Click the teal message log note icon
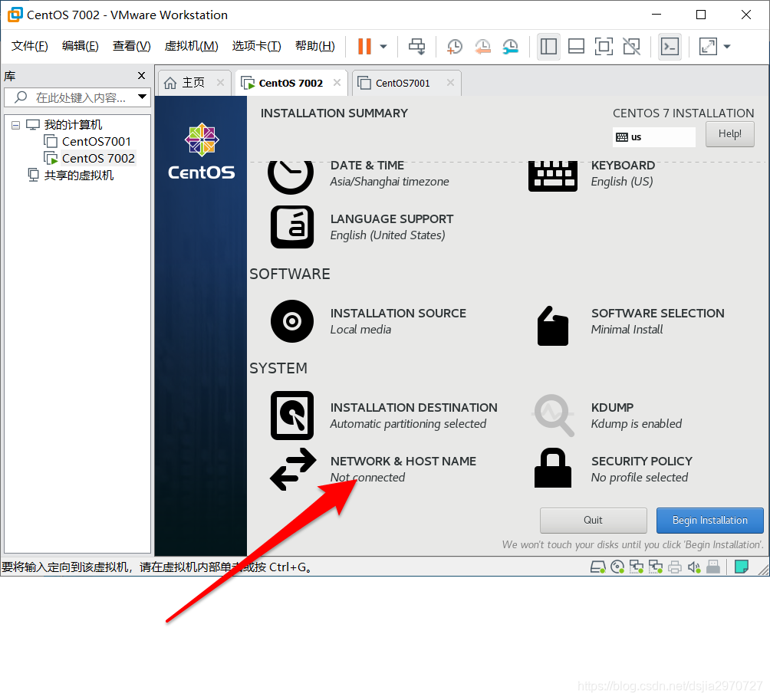This screenshot has width=770, height=700. 742,567
